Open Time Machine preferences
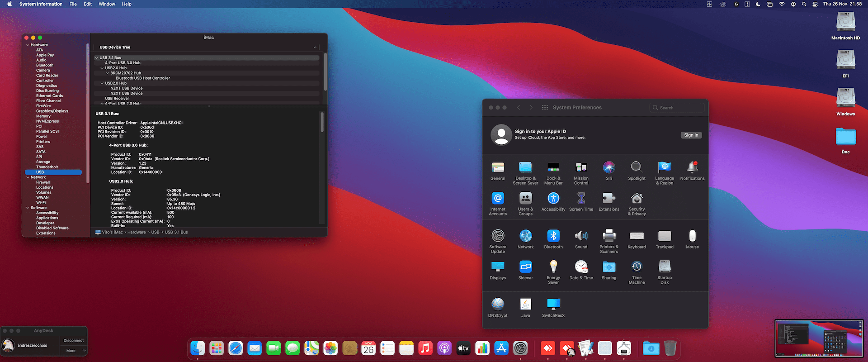Image resolution: width=868 pixels, height=362 pixels. pyautogui.click(x=637, y=267)
